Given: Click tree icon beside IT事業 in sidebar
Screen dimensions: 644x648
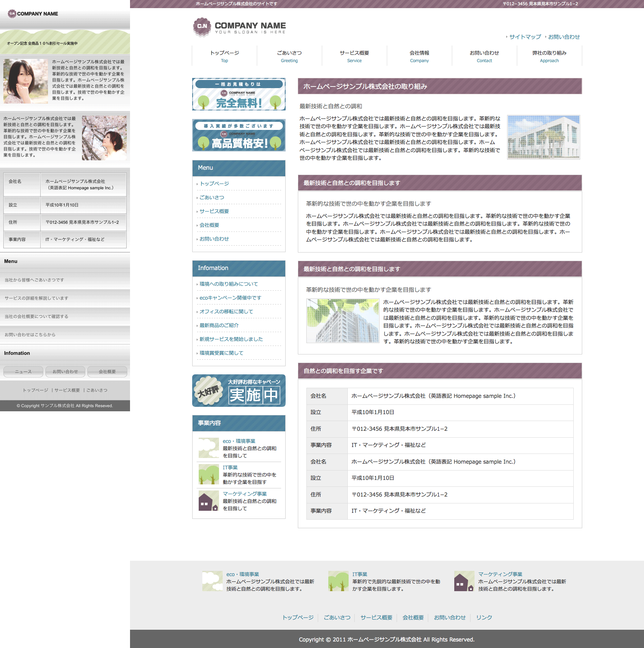Looking at the screenshot, I should 208,474.
